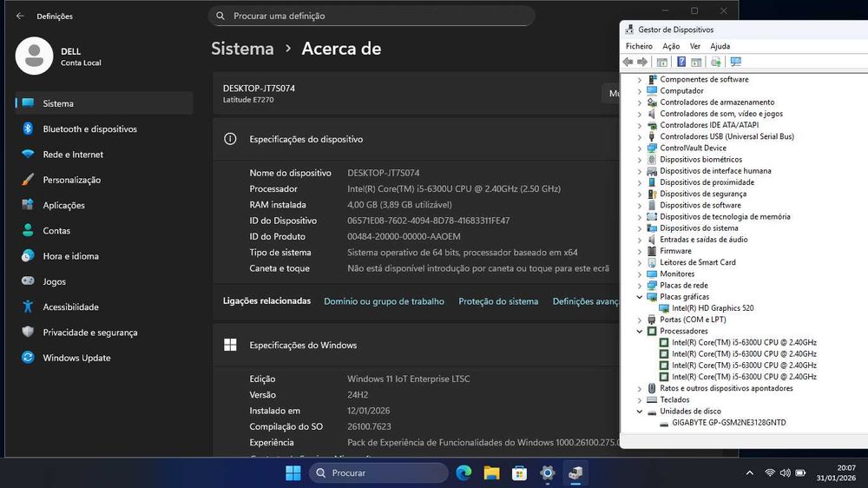The width and height of the screenshot is (868, 488).
Task: Click the Processador value Intel Core i5-6300U
Action: [x=454, y=189]
